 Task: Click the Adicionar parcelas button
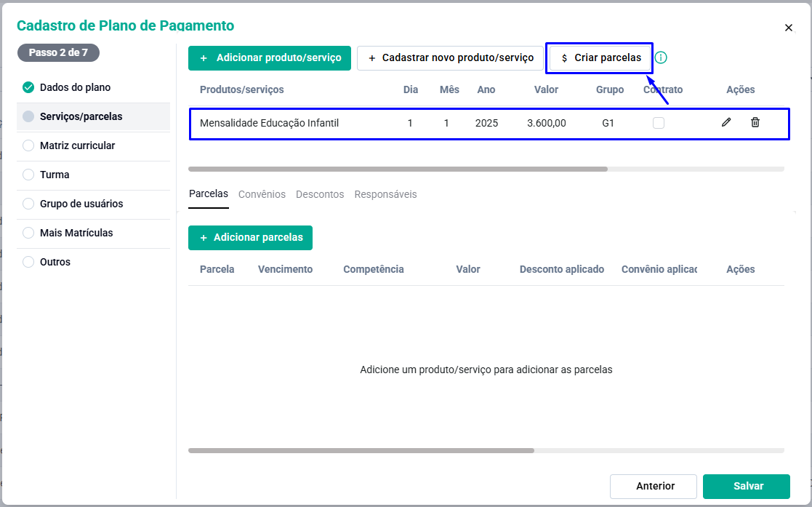[x=250, y=237]
